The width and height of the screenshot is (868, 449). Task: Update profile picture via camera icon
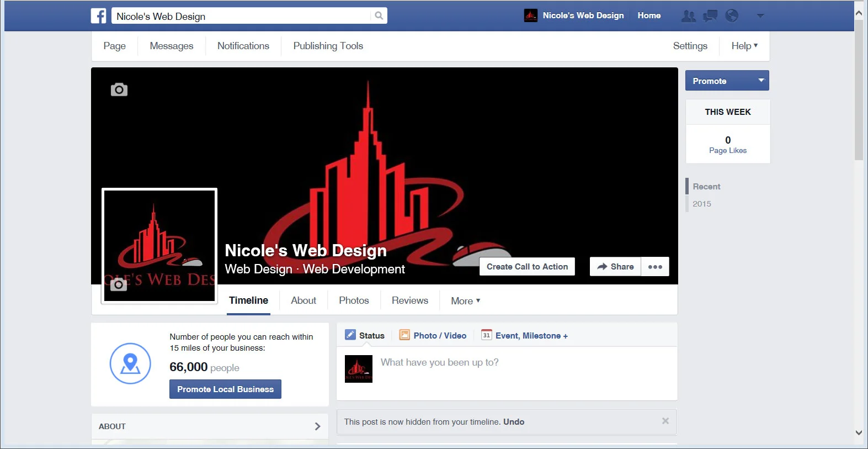[x=119, y=284]
